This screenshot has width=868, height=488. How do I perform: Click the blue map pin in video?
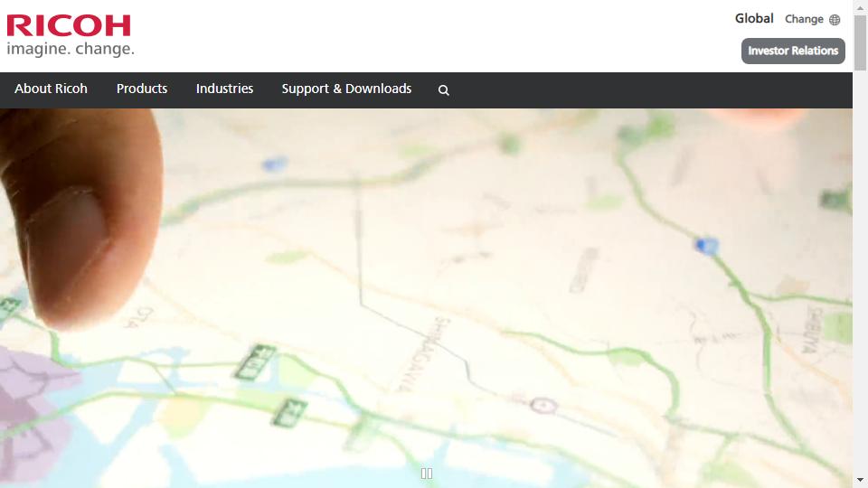(x=707, y=245)
